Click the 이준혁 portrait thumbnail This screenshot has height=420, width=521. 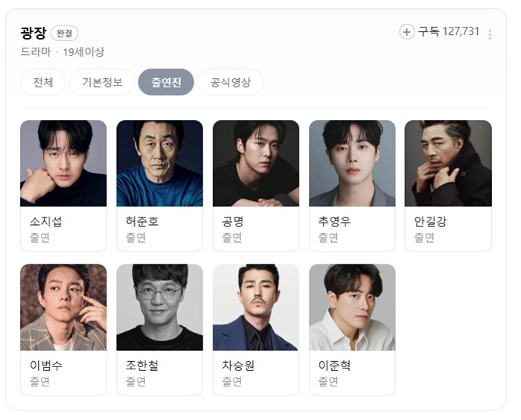(x=352, y=308)
